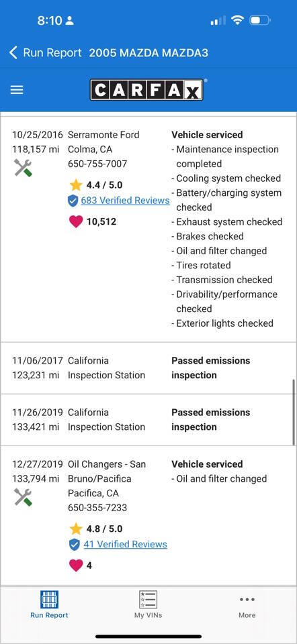Tap the heart icon next to 10,512
Viewport: 297px width, 644px height.
point(76,222)
